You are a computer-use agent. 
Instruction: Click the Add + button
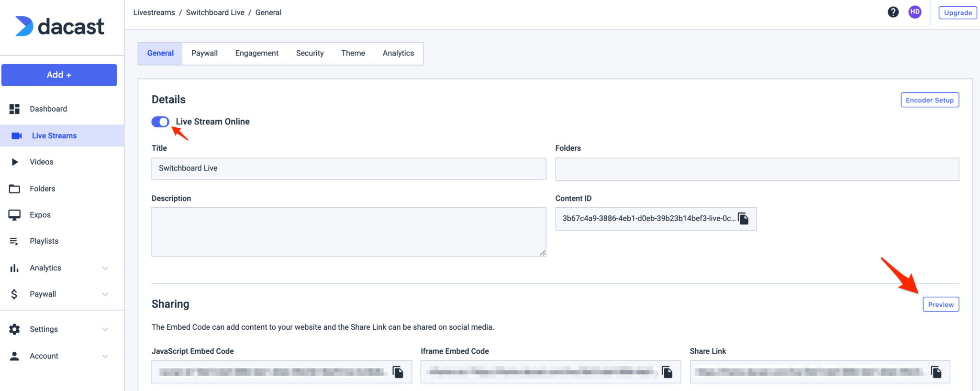tap(59, 75)
